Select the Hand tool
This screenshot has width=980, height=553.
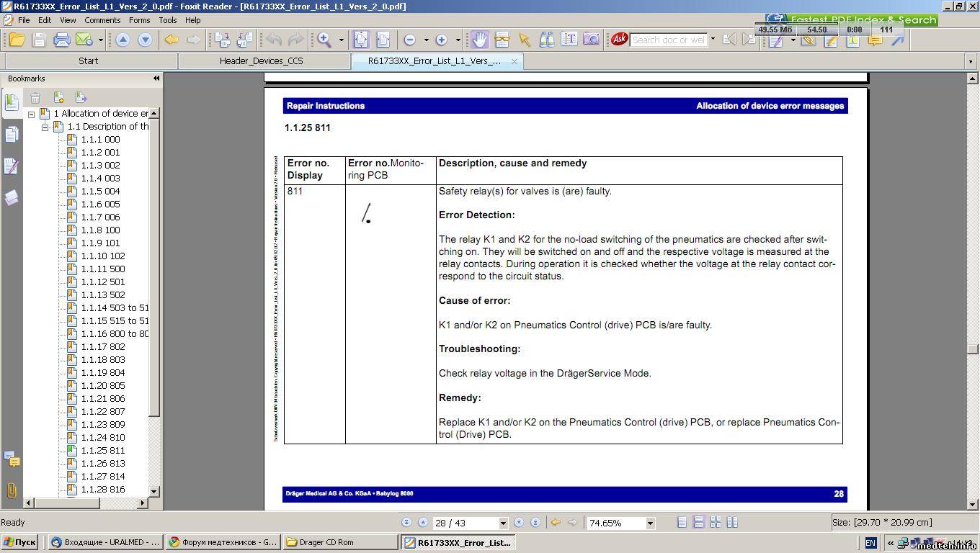point(479,40)
